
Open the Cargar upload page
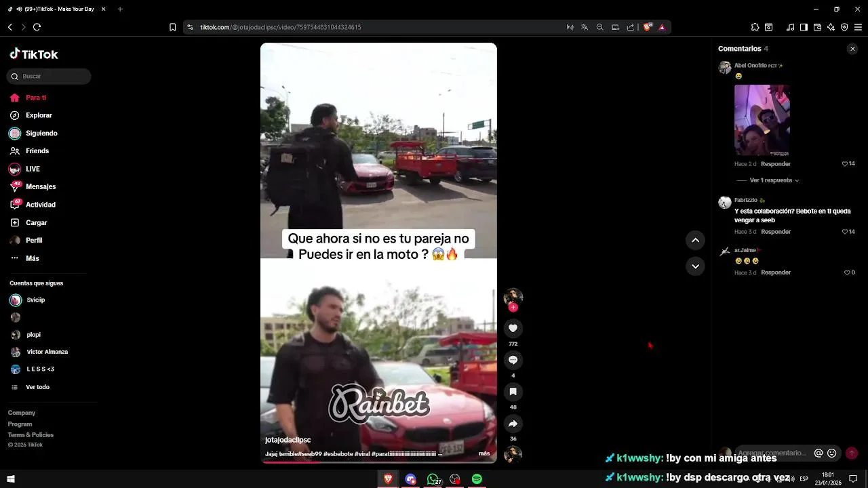point(28,222)
